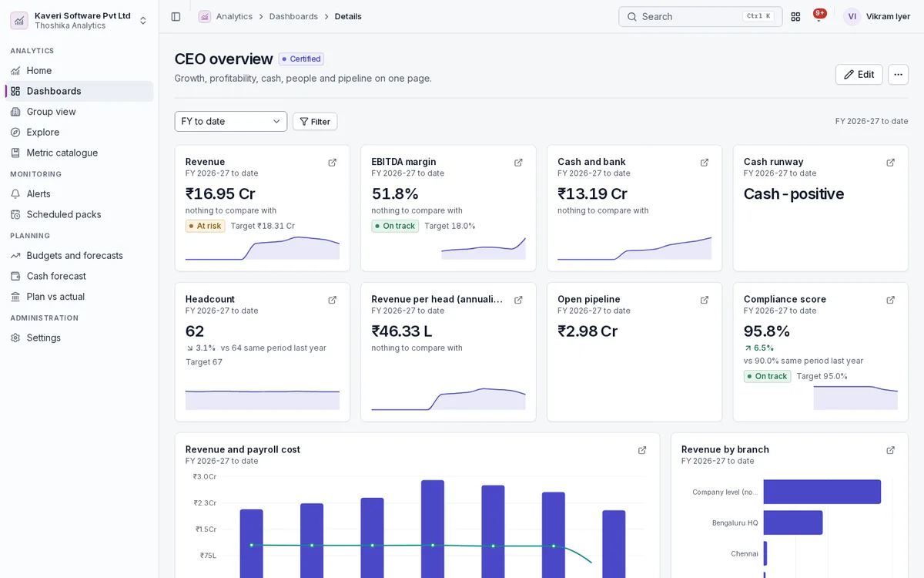Viewport: 924px width, 578px height.
Task: Open Metric catalogue in sidebar
Action: click(x=79, y=153)
